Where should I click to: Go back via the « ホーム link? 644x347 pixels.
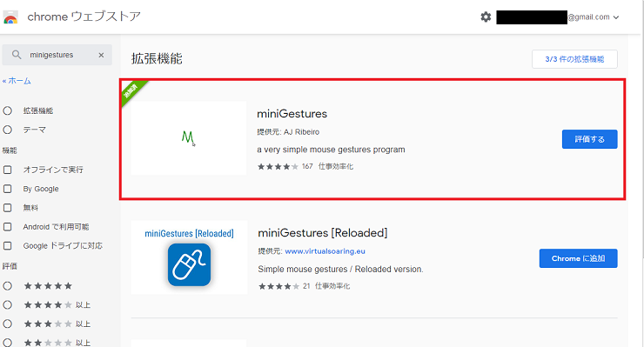tap(17, 81)
